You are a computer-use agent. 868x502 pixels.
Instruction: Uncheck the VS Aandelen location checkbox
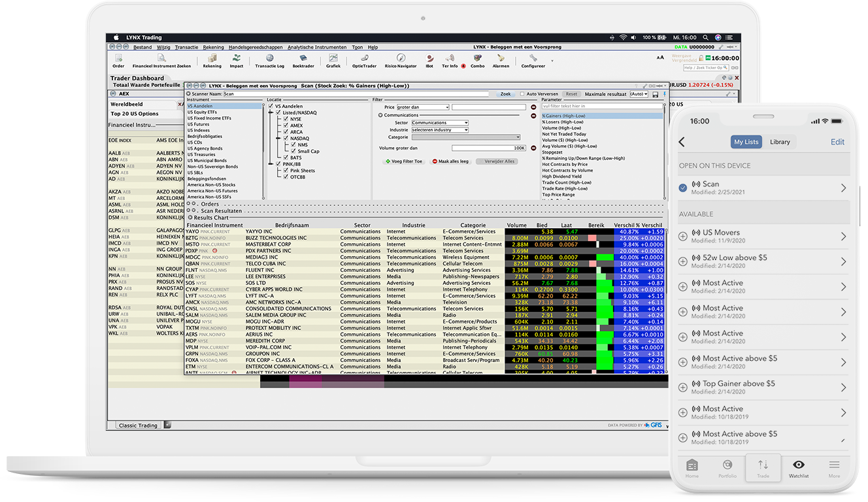(x=271, y=106)
